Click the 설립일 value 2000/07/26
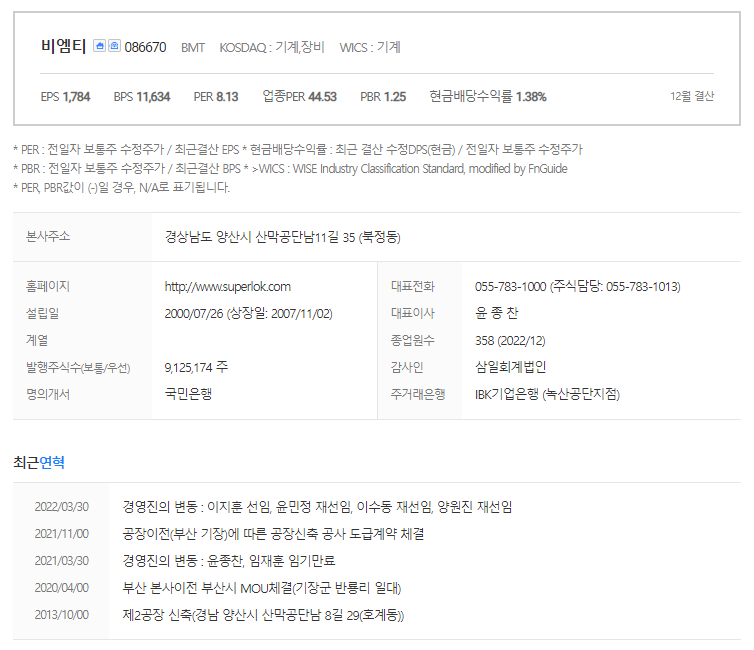 click(x=249, y=314)
